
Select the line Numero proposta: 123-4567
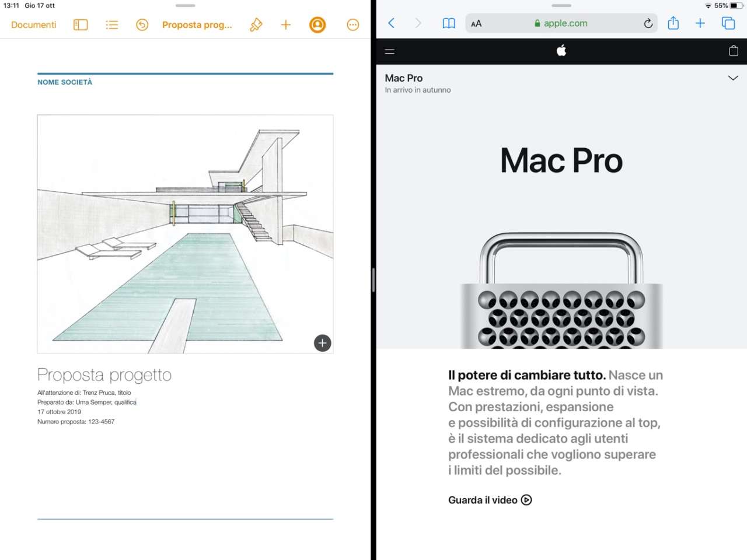click(76, 421)
